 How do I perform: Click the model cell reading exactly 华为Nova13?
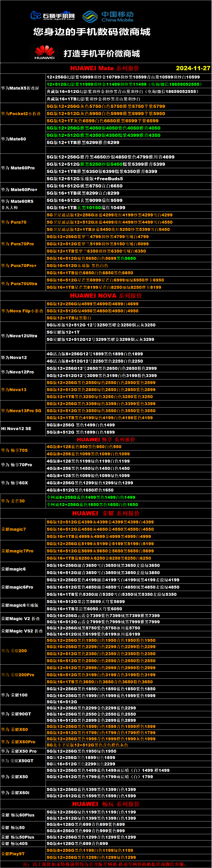point(23,389)
